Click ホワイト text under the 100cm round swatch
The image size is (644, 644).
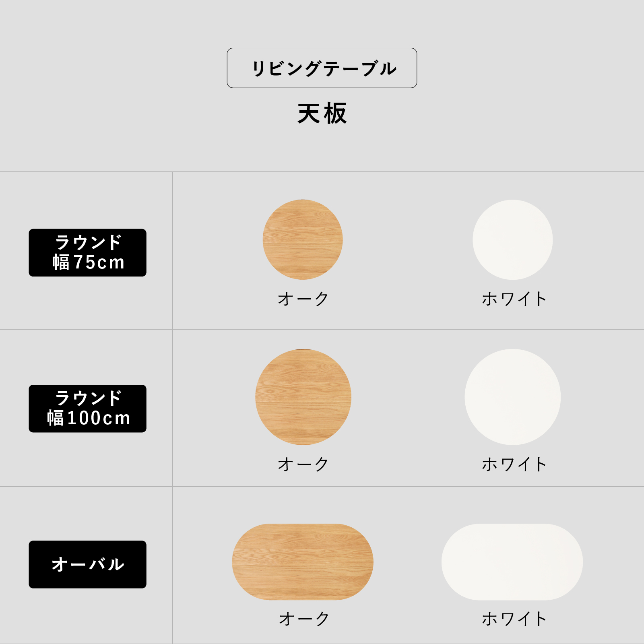(x=514, y=464)
